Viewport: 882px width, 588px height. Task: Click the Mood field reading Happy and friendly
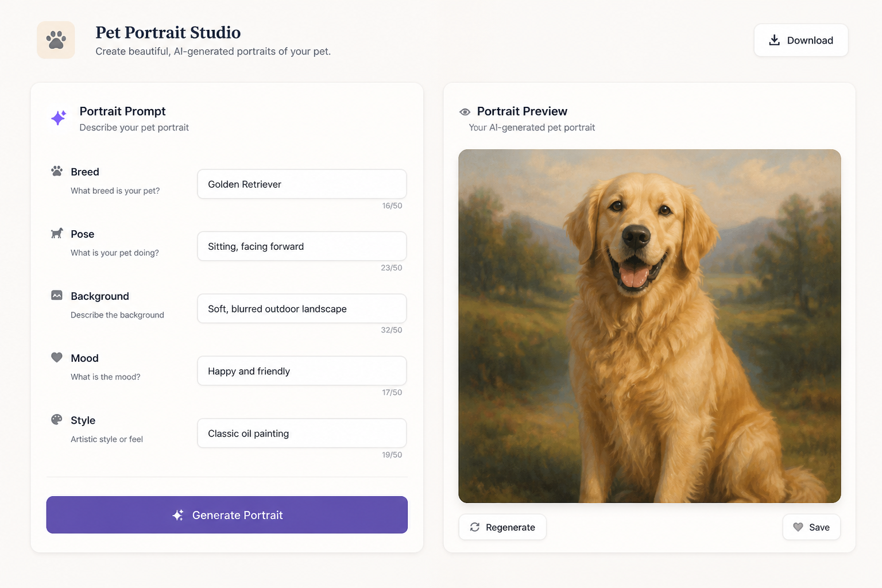pyautogui.click(x=302, y=371)
